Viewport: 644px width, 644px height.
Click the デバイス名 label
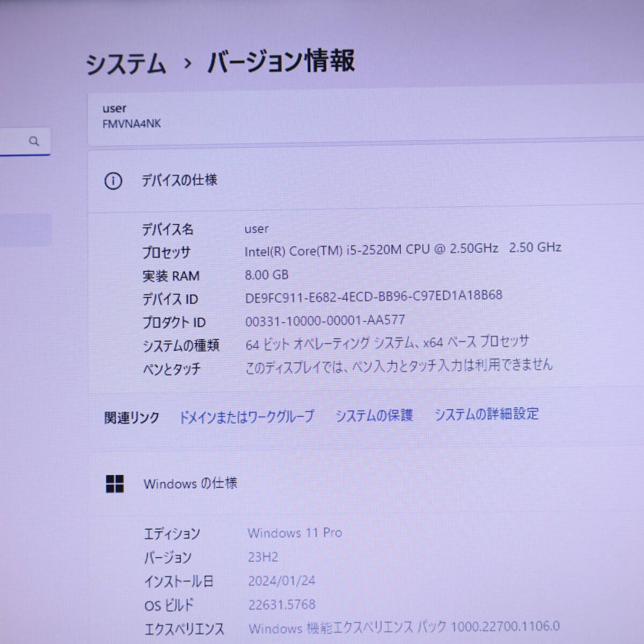pos(167,230)
